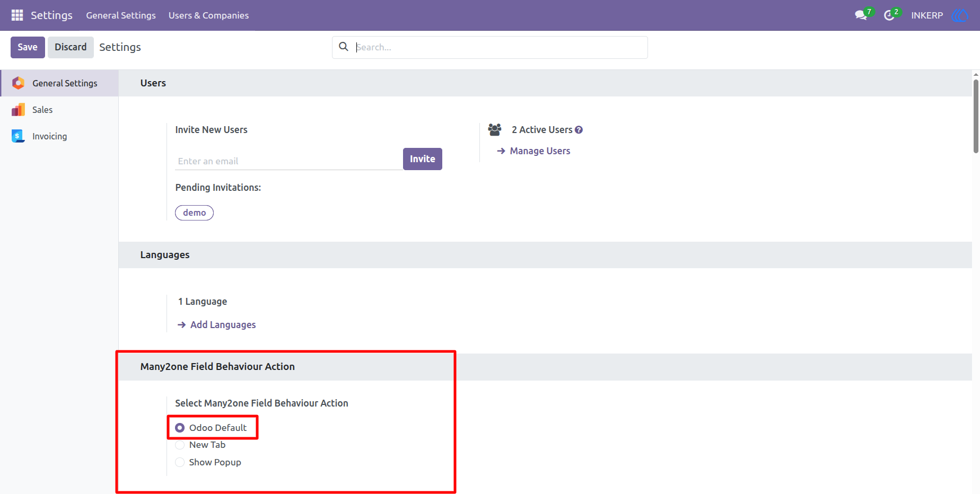Click the '1 Language' text
Viewport: 980px width, 494px height.
pyautogui.click(x=203, y=302)
